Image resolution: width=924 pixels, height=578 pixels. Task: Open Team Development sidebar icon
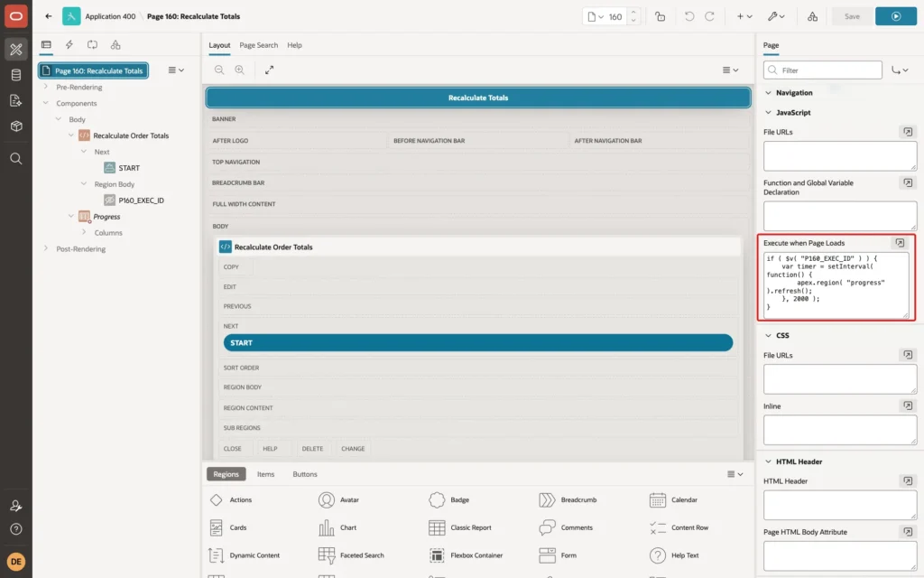click(x=16, y=101)
